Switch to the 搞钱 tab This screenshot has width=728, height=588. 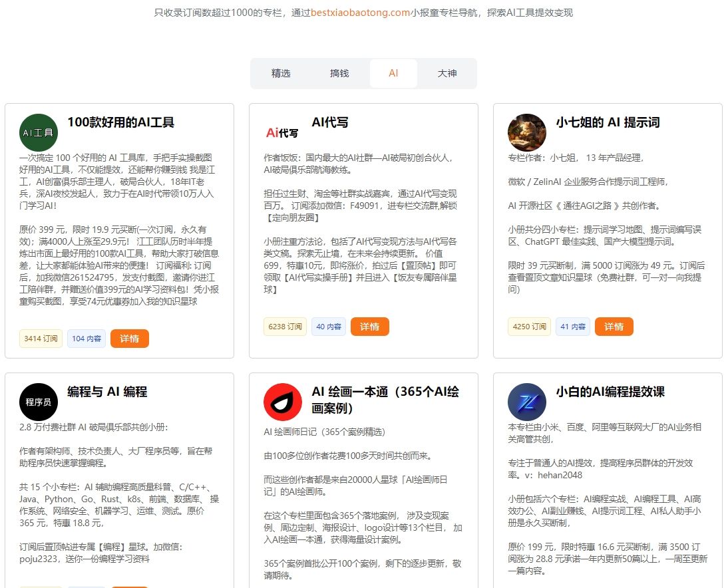[x=338, y=73]
